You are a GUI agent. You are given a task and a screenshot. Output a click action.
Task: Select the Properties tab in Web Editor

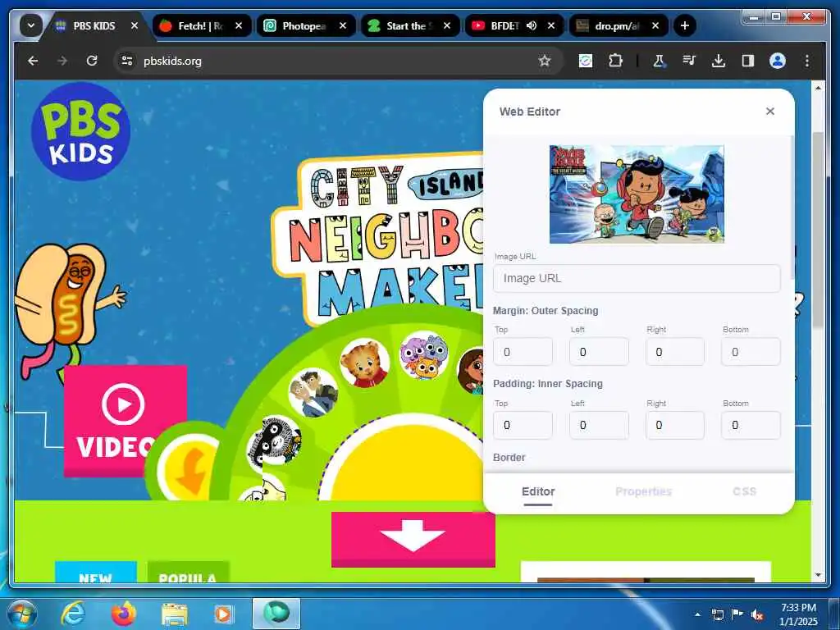(643, 492)
